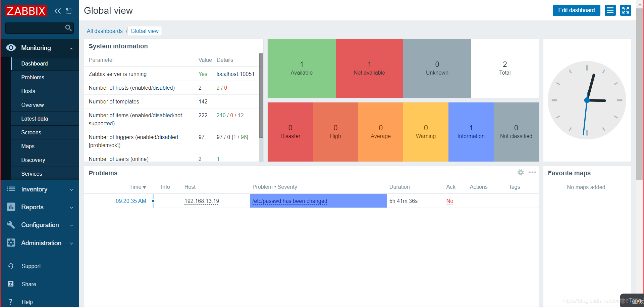The width and height of the screenshot is (644, 307).
Task: Click the 09:20:35 AM timestamp
Action: tap(131, 201)
